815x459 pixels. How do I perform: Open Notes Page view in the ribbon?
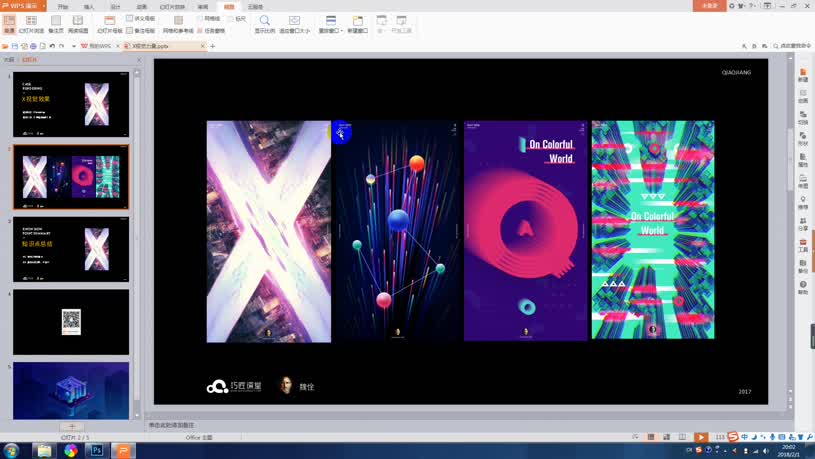(56, 24)
